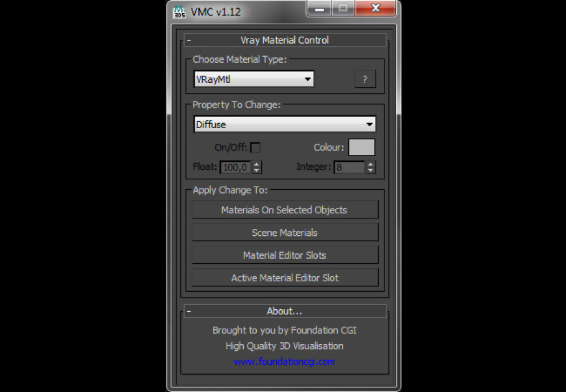Image resolution: width=566 pixels, height=392 pixels.
Task: Click the 'High Quality 3D Visualisation' text
Action: (284, 346)
